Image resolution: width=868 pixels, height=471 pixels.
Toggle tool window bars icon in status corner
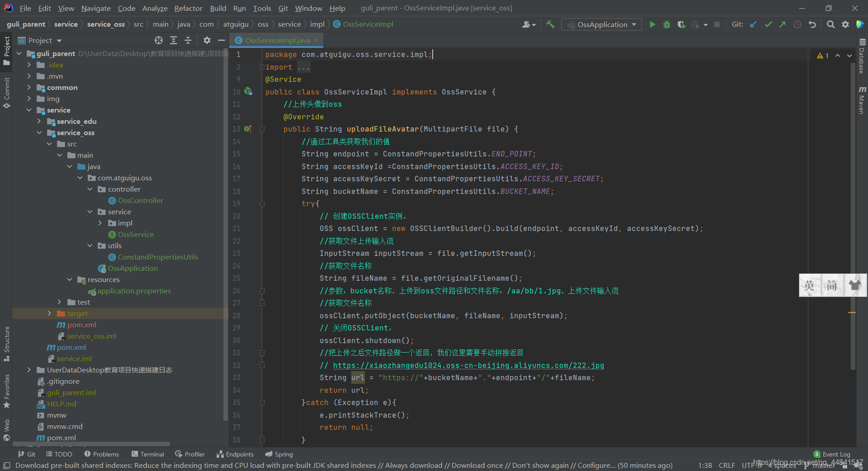coord(7,465)
